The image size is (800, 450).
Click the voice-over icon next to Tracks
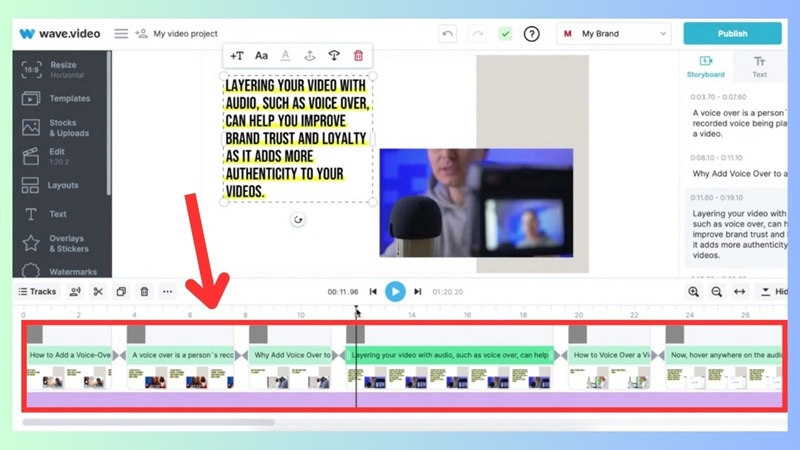tap(75, 292)
